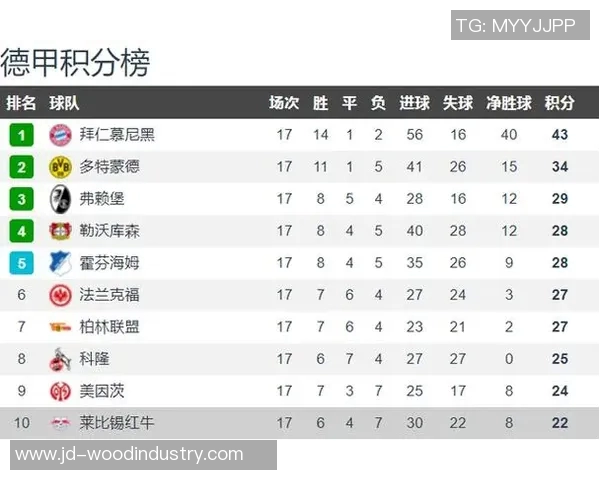Click the 排名 column header
The height and width of the screenshot is (480, 600).
tap(21, 103)
